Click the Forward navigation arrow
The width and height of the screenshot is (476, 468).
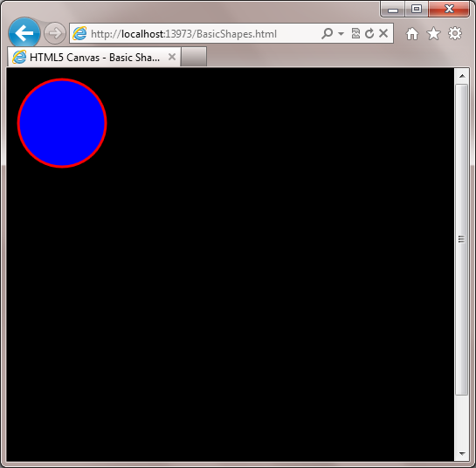pyautogui.click(x=55, y=33)
